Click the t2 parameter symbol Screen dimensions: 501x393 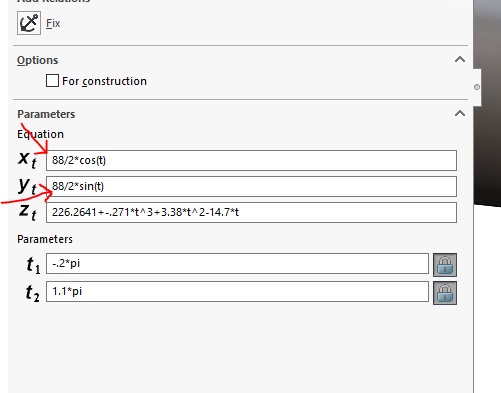click(32, 293)
